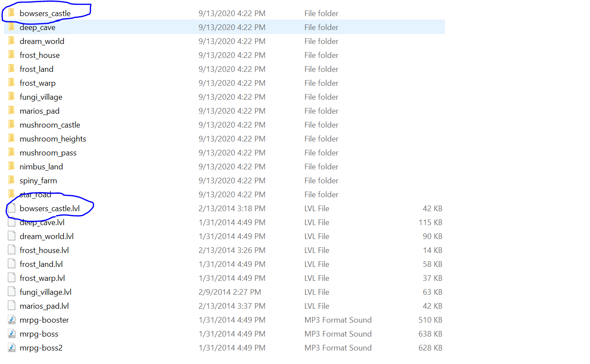Click the fungi_village.lvl file icon
The width and height of the screenshot is (590, 364).
(x=11, y=292)
